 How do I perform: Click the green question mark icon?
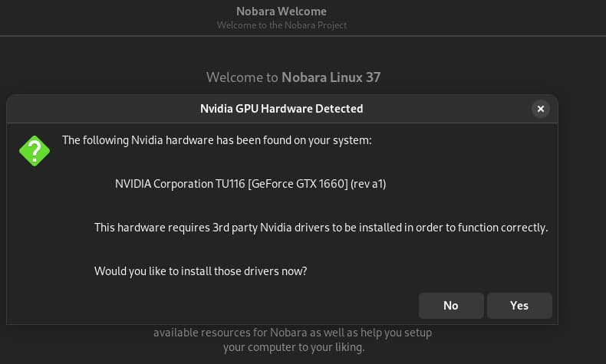click(x=35, y=151)
